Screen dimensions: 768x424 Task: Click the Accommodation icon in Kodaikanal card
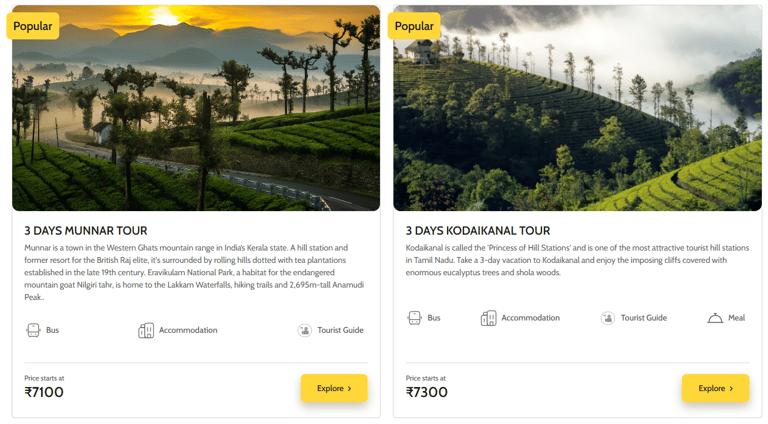[489, 318]
